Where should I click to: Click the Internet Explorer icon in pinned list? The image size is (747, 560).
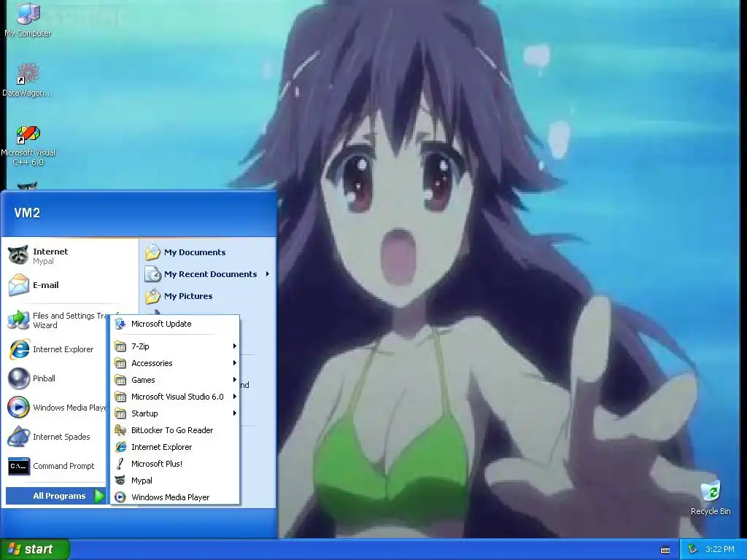point(18,349)
